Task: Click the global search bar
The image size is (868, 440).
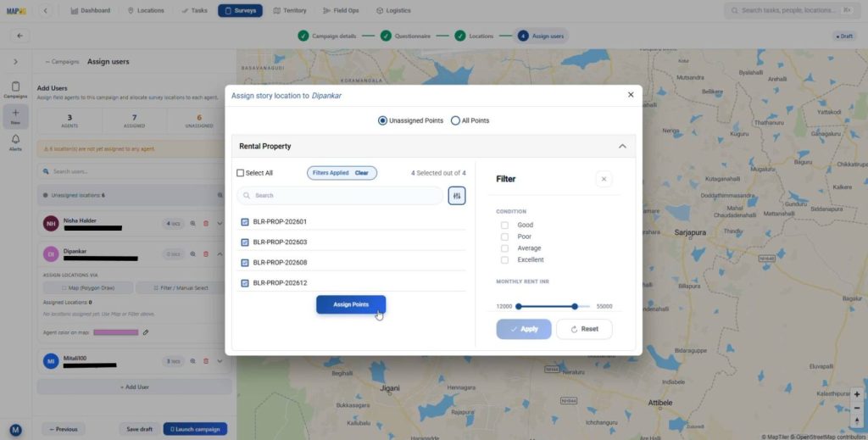Action: [x=793, y=10]
